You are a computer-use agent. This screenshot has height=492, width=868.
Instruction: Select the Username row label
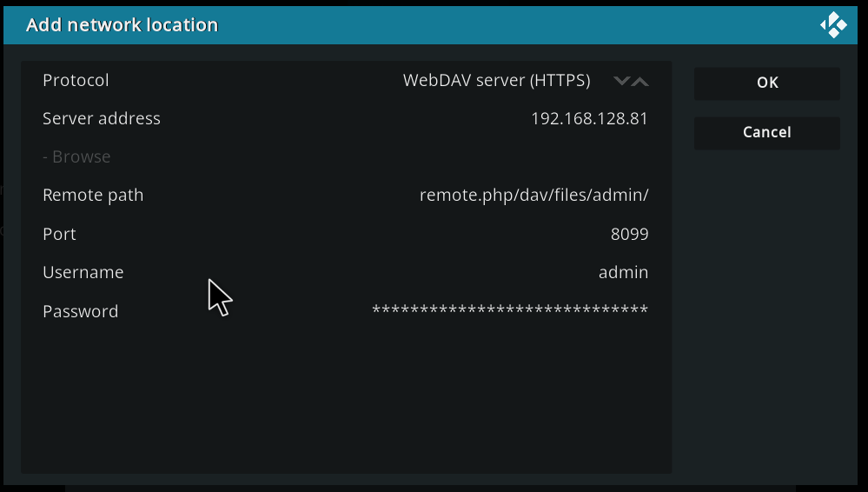pyautogui.click(x=83, y=272)
